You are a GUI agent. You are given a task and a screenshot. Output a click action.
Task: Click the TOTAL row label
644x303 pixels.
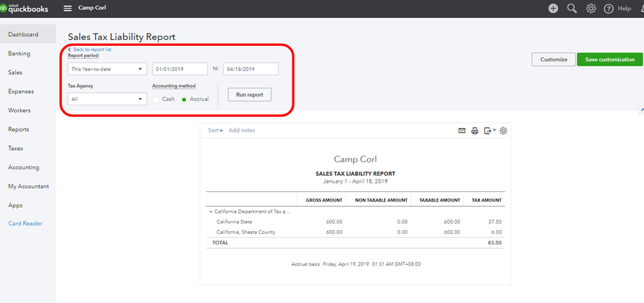(x=220, y=242)
